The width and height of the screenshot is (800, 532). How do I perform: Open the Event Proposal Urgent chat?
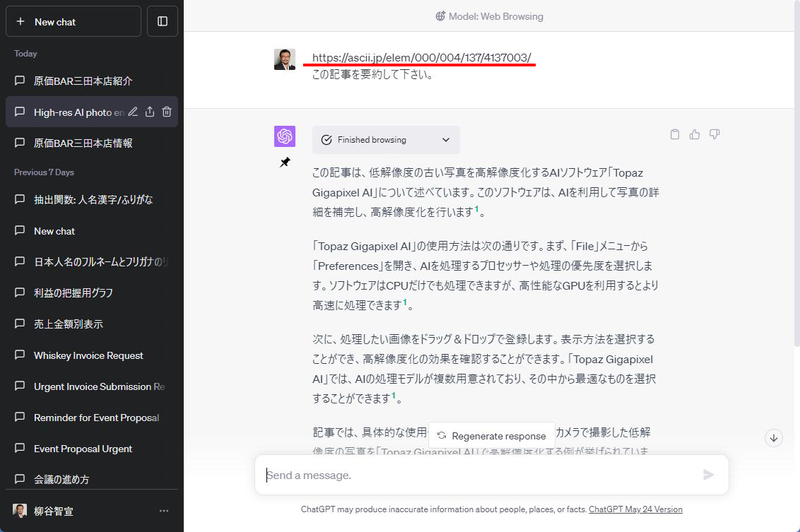pyautogui.click(x=92, y=449)
